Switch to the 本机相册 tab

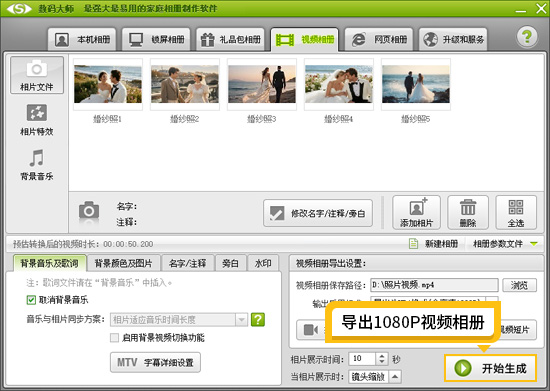[82, 39]
